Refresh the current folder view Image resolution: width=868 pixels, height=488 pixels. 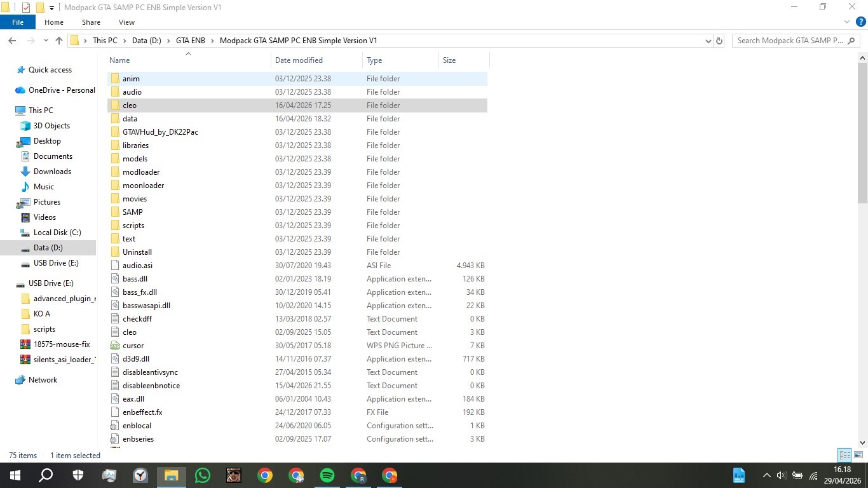click(x=719, y=41)
